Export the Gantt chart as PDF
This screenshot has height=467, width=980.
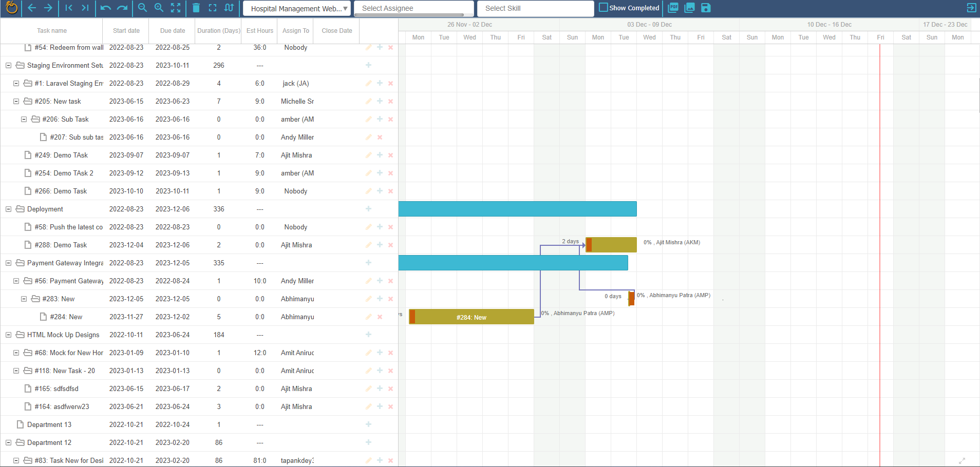tap(673, 8)
